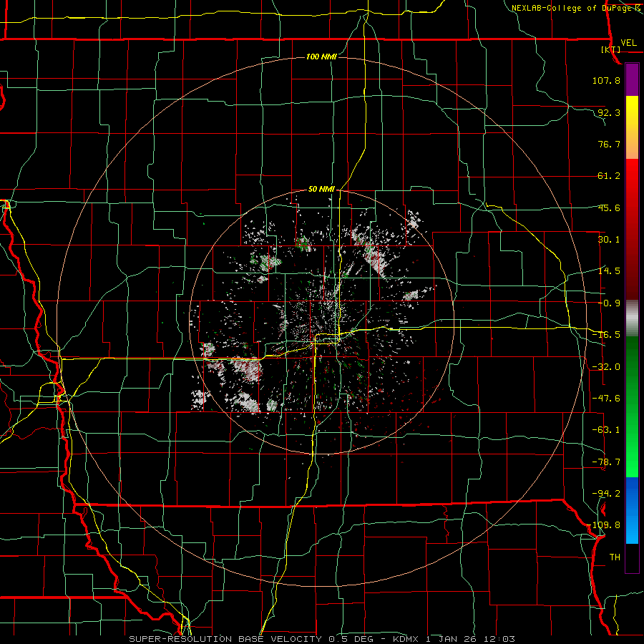The image size is (644, 644).
Task: Click the -0.9 velocity scale value
Action: pyautogui.click(x=609, y=303)
